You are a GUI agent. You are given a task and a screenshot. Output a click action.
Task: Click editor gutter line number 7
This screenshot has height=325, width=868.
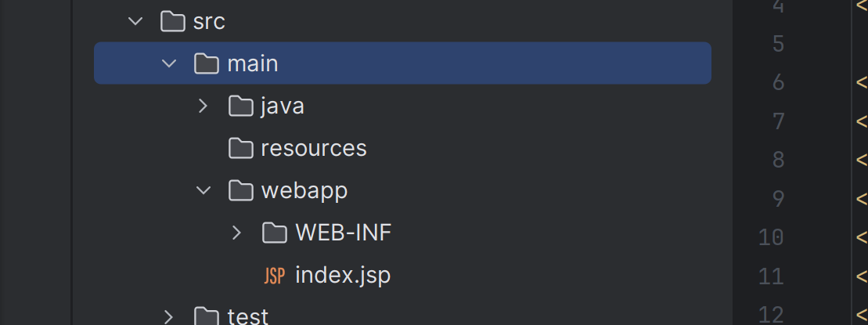coord(778,121)
